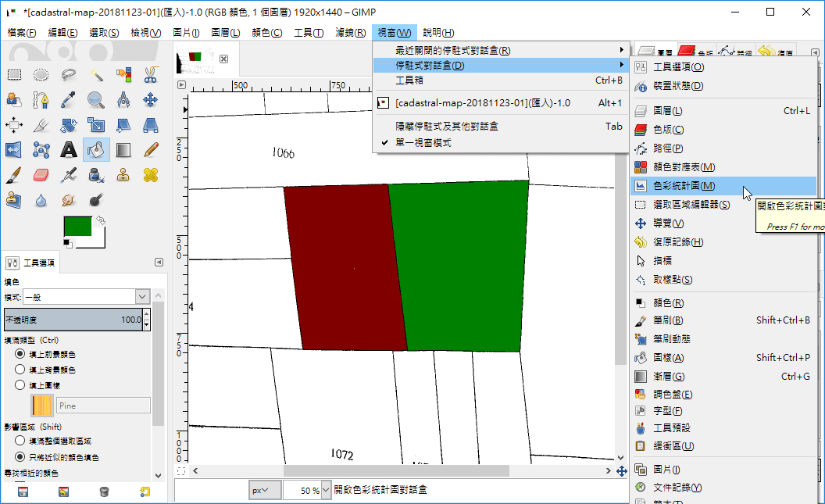Change the Pine fill pattern

pos(43,405)
